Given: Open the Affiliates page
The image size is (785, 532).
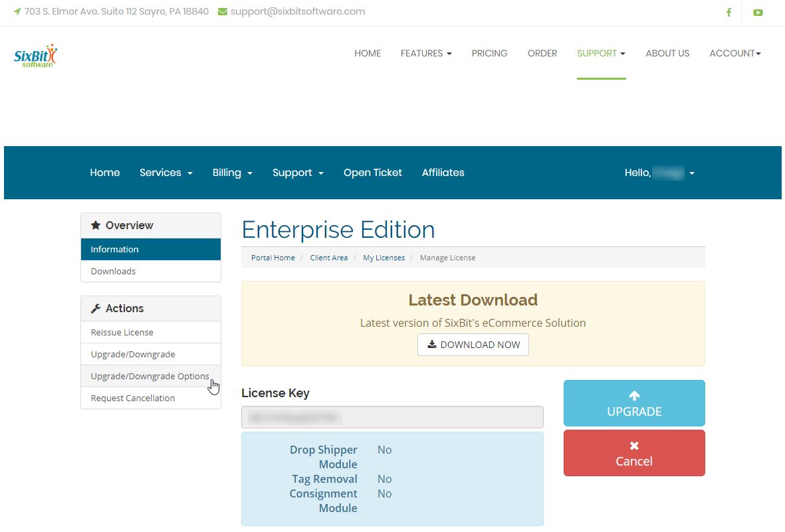Looking at the screenshot, I should [443, 173].
